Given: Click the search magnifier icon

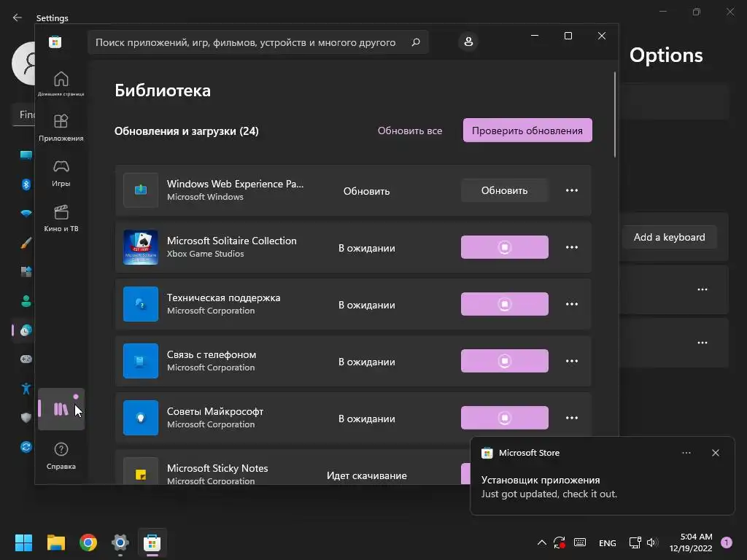Looking at the screenshot, I should [x=415, y=42].
